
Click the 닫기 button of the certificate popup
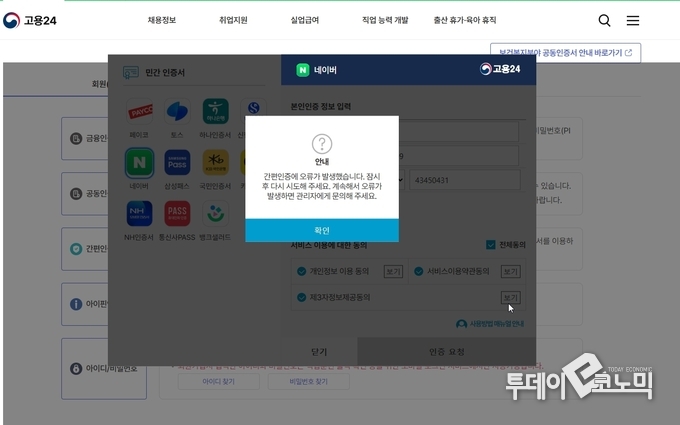319,352
